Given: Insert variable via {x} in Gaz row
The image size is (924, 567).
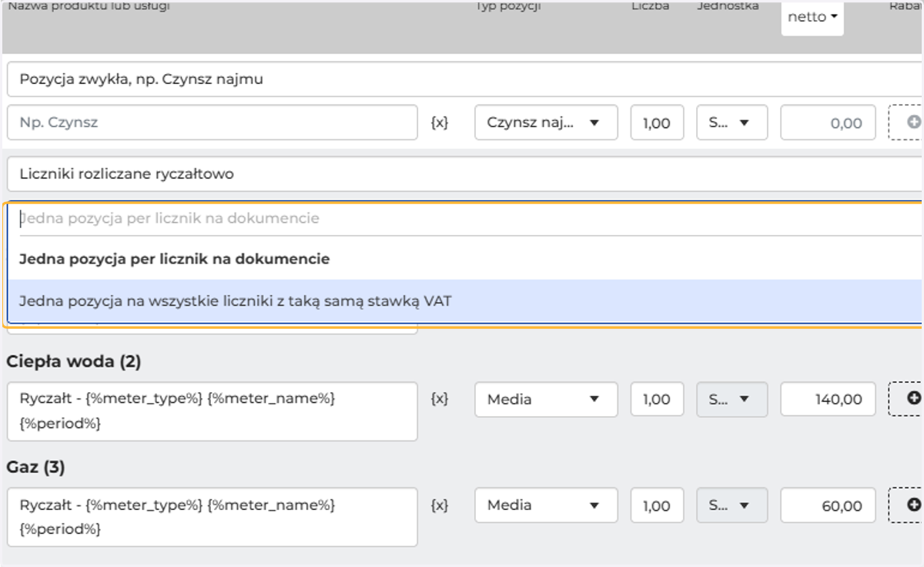Looking at the screenshot, I should (x=439, y=505).
